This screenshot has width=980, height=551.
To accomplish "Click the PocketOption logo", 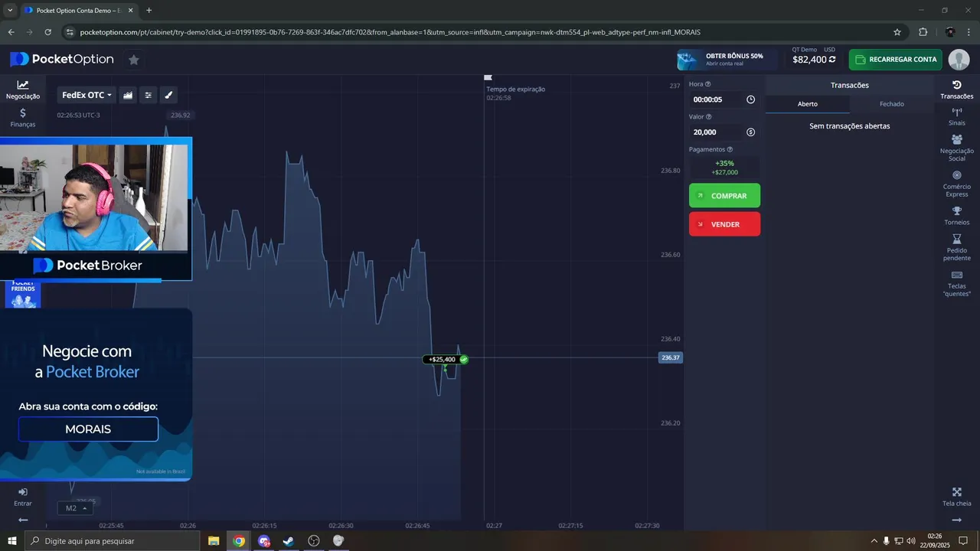I will tap(61, 60).
